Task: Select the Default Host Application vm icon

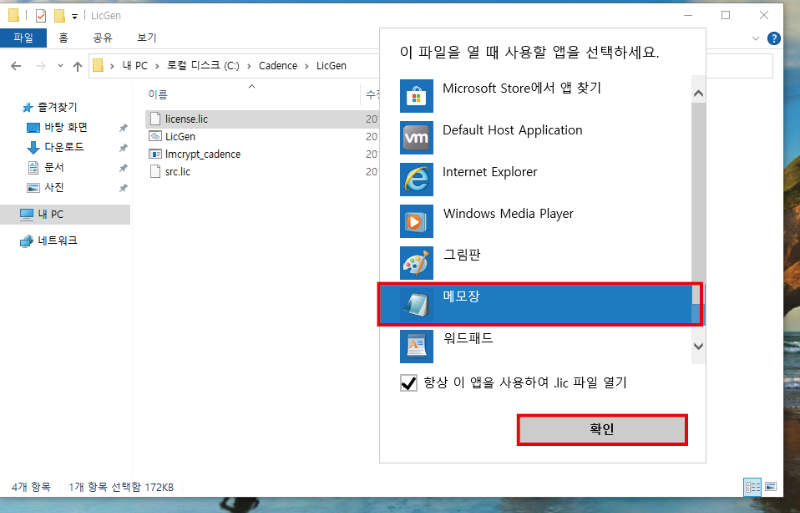Action: (416, 138)
